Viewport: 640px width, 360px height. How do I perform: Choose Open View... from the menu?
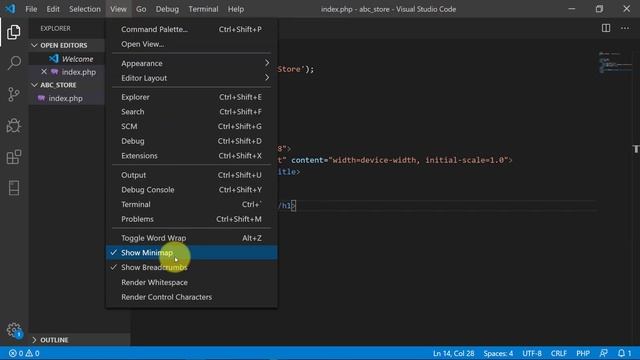pyautogui.click(x=191, y=44)
